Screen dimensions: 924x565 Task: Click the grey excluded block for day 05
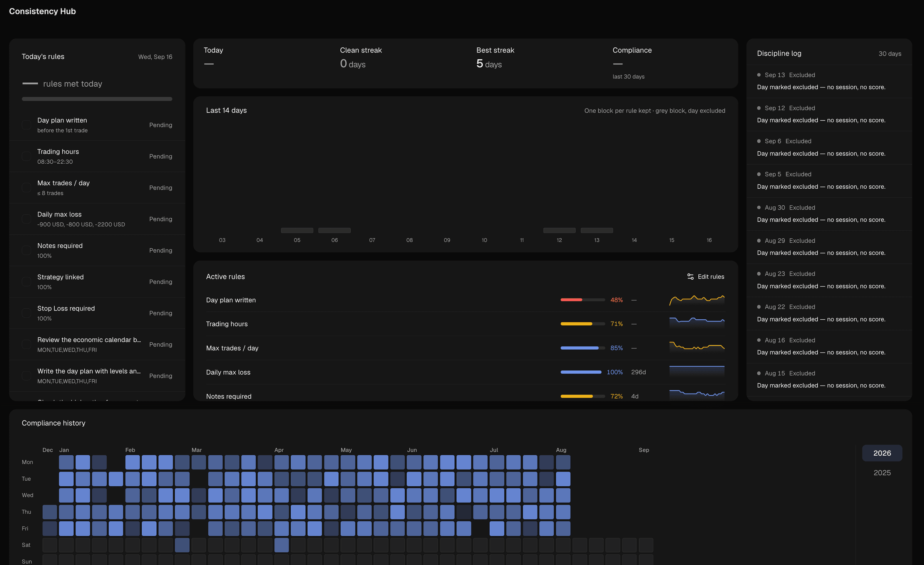tap(297, 230)
